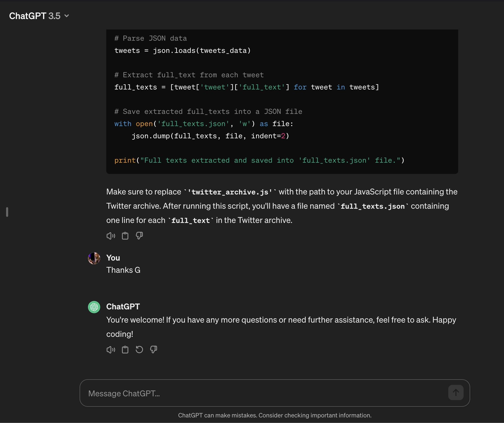Copy the code response with clipboard icon
The height and width of the screenshot is (423, 504).
(125, 236)
